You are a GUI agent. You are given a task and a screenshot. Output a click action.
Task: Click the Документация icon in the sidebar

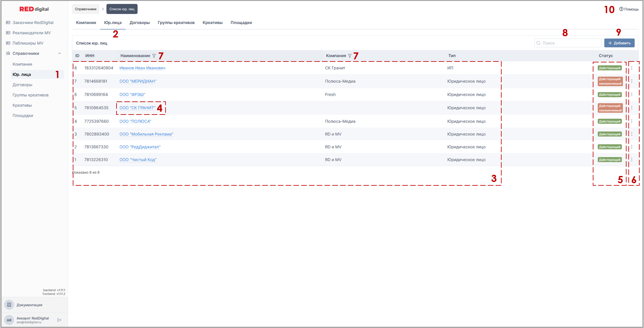coord(9,305)
